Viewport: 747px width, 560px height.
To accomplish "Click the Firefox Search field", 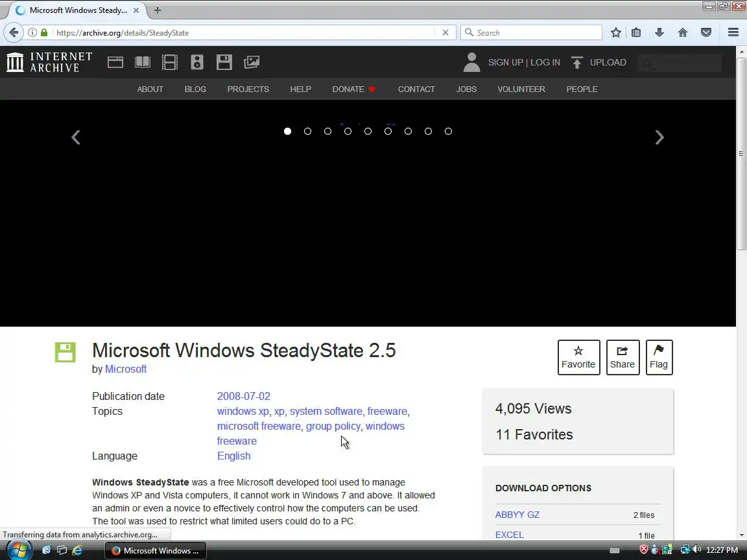I will pyautogui.click(x=531, y=32).
